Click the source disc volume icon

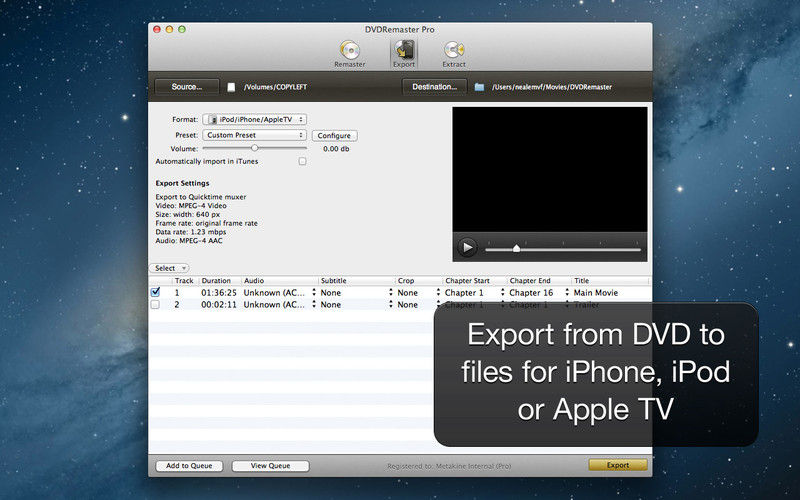[231, 87]
